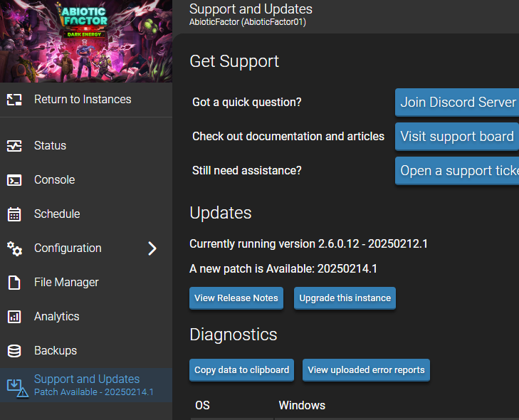Image resolution: width=519 pixels, height=420 pixels.
Task: Select Support and Updates in sidebar
Action: pos(86,385)
